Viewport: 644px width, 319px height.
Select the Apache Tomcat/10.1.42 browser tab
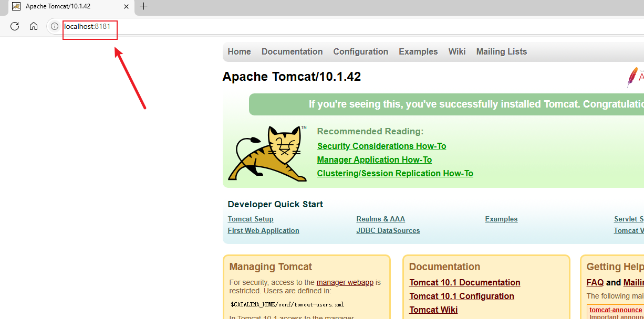point(71,6)
